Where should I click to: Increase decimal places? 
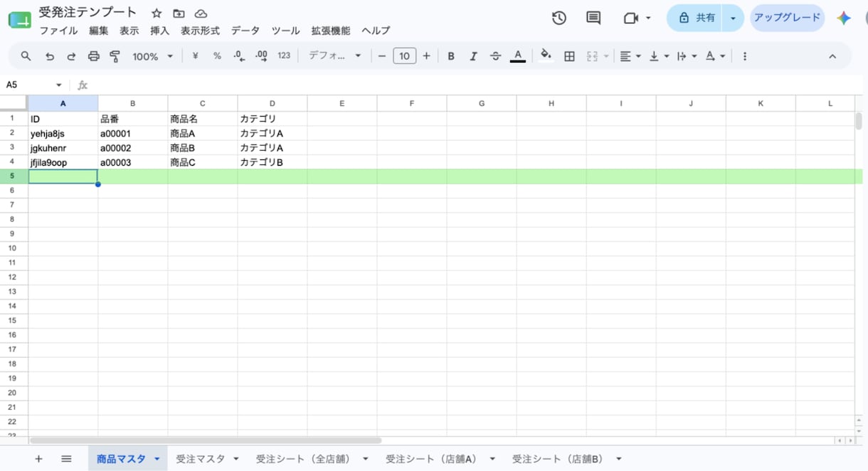pos(261,56)
